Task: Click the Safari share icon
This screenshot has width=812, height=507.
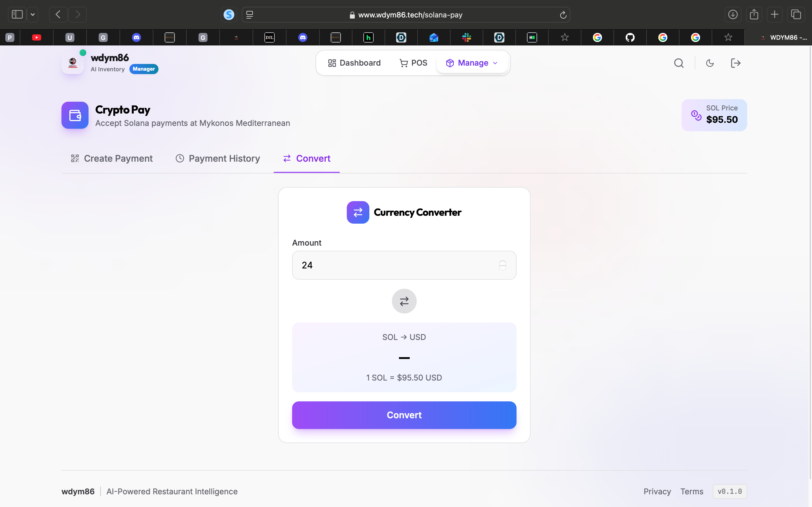Action: (754, 15)
